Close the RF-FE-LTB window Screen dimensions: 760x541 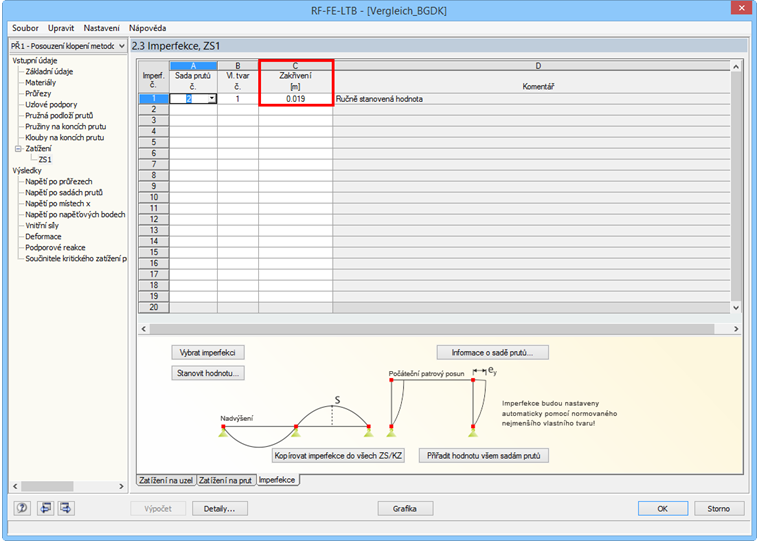pos(741,8)
